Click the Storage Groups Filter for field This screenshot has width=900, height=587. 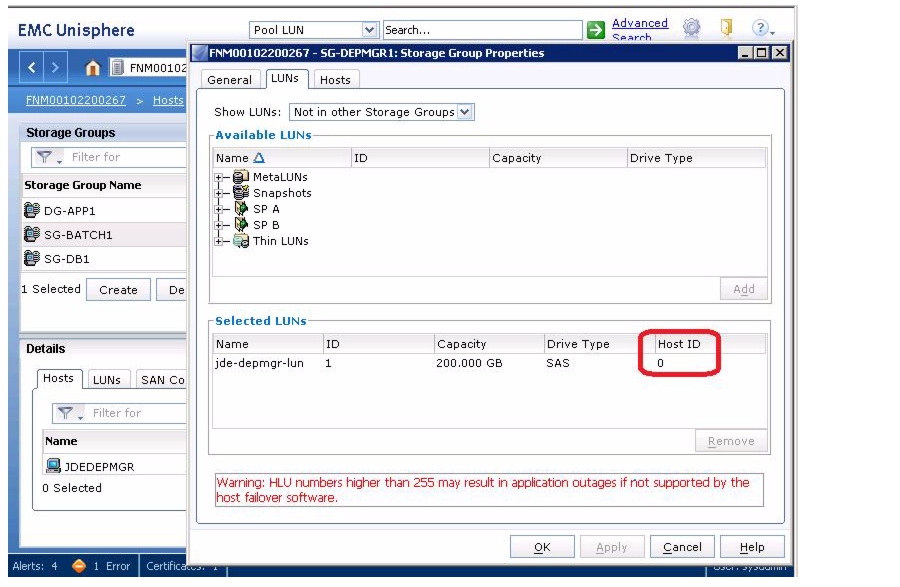[x=109, y=157]
